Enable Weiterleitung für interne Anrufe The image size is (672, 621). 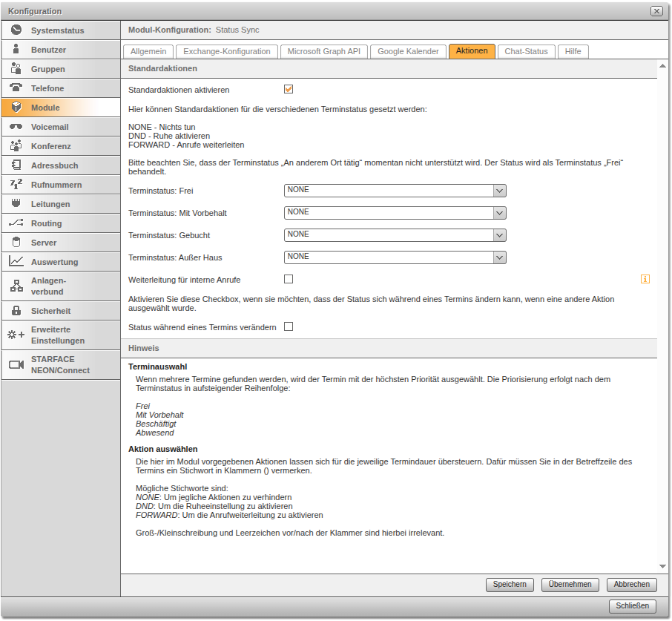(289, 280)
